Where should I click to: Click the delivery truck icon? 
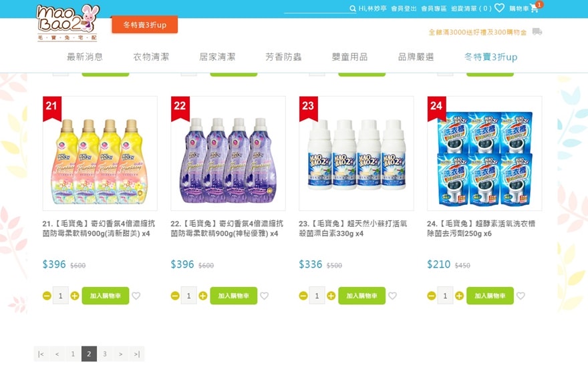537,32
